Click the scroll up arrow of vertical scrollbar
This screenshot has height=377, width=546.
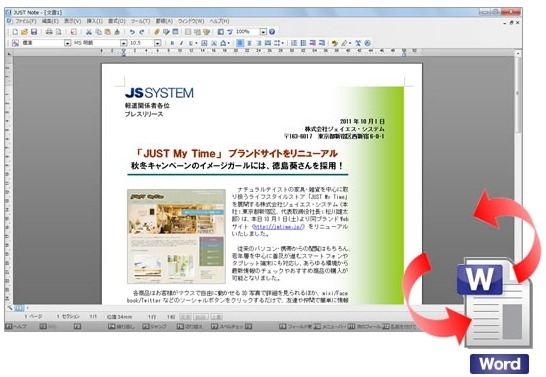(x=517, y=54)
